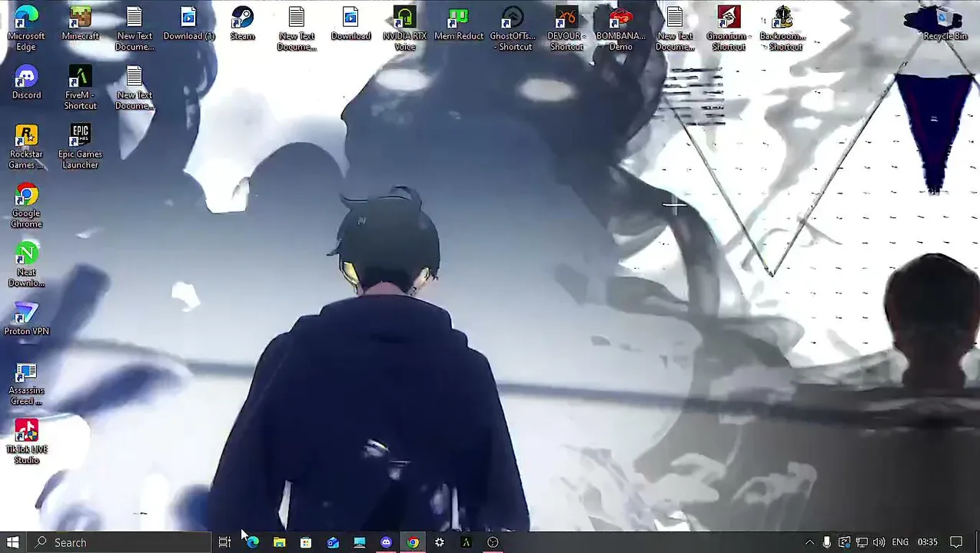Image resolution: width=980 pixels, height=553 pixels.
Task: Select the BOMBANA Demo icon
Action: coord(620,28)
